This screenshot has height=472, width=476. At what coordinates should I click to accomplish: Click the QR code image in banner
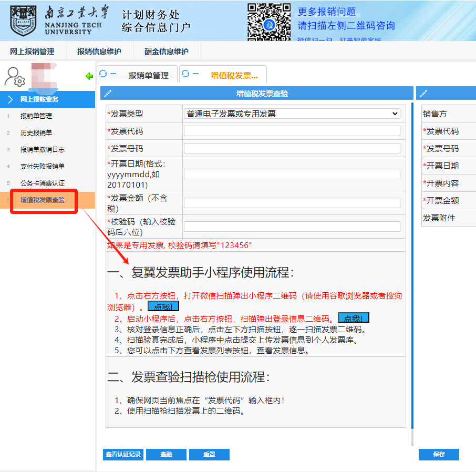269,22
